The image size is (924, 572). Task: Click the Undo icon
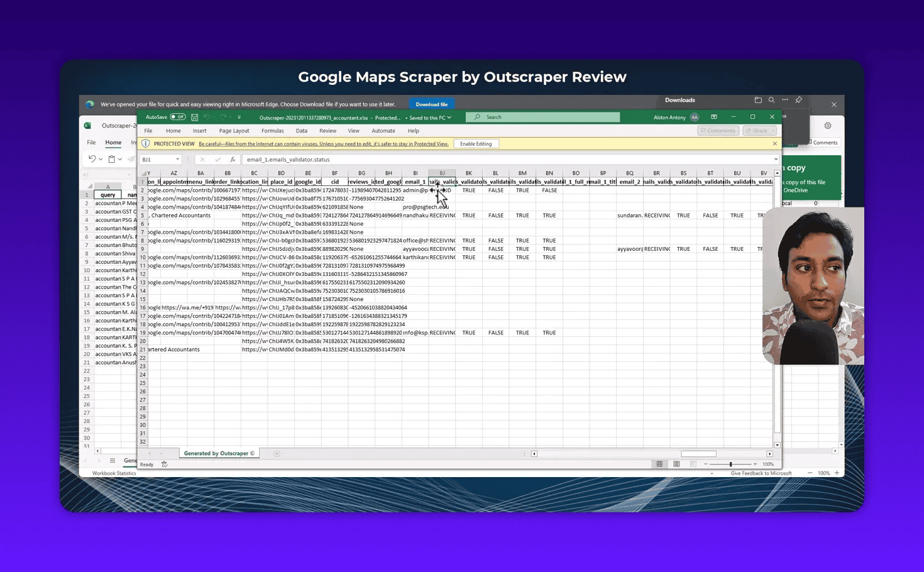[x=208, y=117]
